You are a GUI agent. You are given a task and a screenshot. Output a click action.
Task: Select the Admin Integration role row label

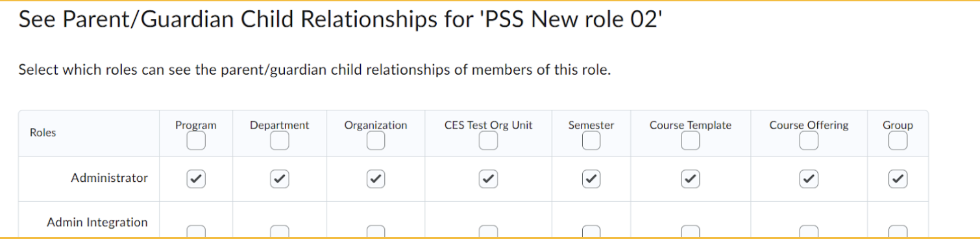[x=97, y=222]
